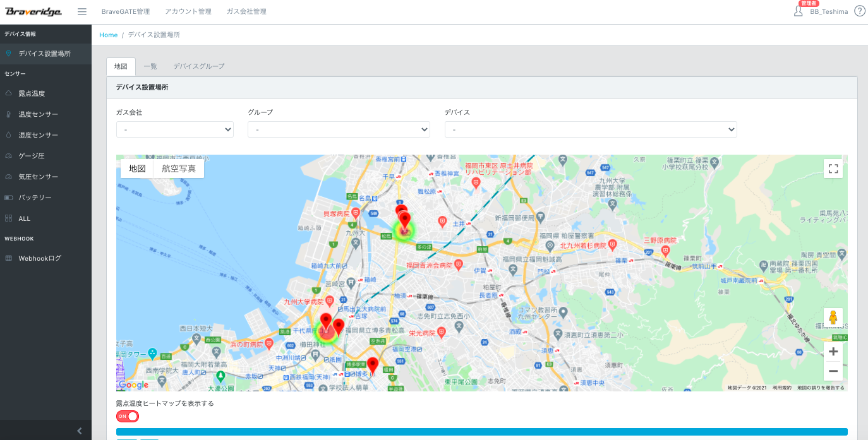Open 湿度センサー in the sidebar
The width and height of the screenshot is (868, 440).
45,135
